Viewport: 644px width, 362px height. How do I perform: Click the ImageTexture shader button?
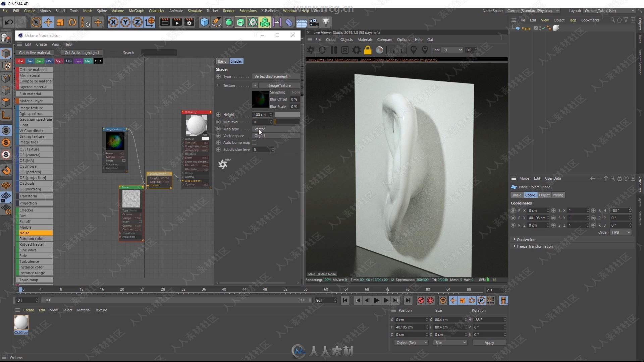tap(279, 85)
